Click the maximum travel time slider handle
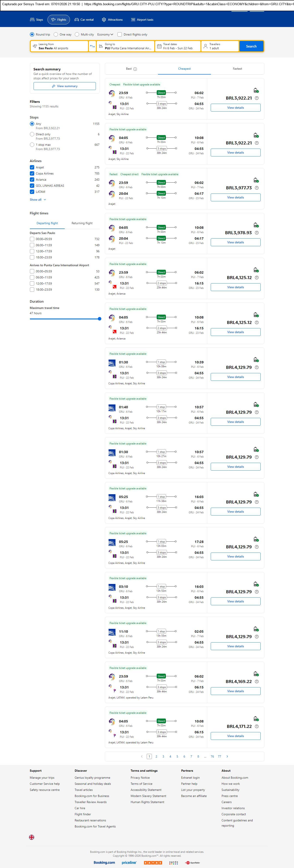The height and width of the screenshot is (868, 294). (99, 319)
